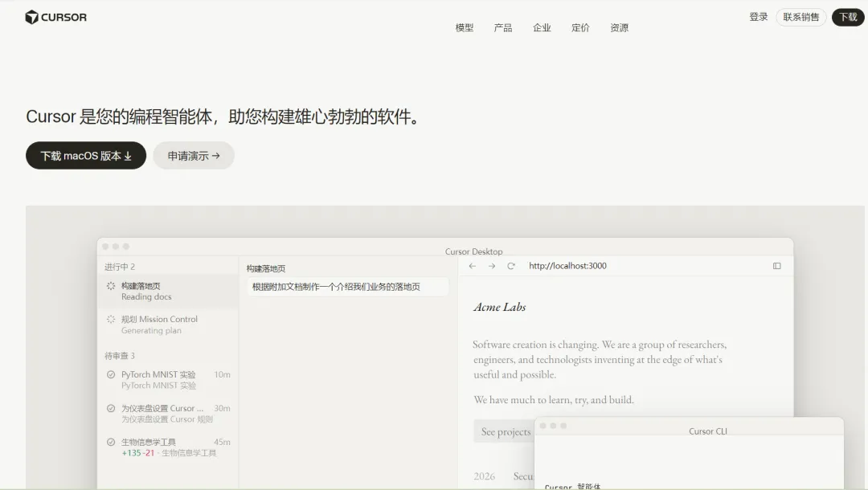Click check icon beside PyTorch MNIST 实验

pos(111,374)
